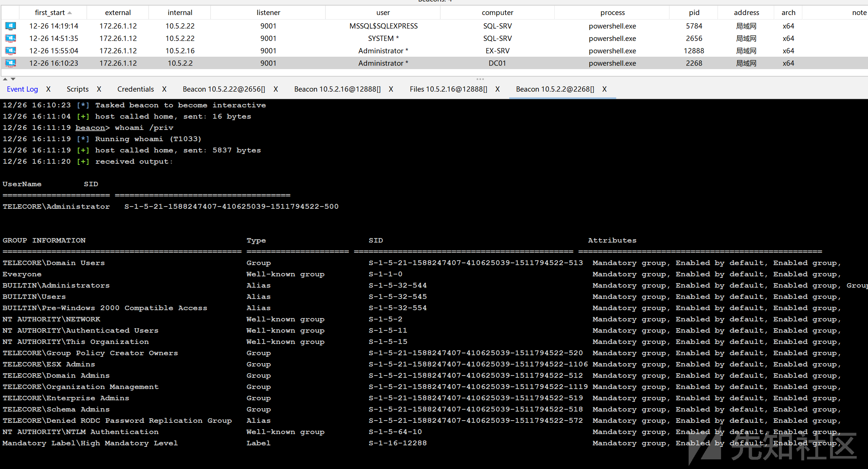
Task: Sort by user column header
Action: [383, 12]
